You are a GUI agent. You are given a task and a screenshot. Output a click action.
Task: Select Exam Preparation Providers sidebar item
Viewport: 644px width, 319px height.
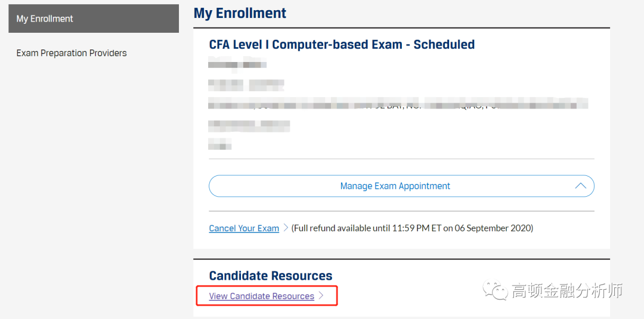point(72,53)
